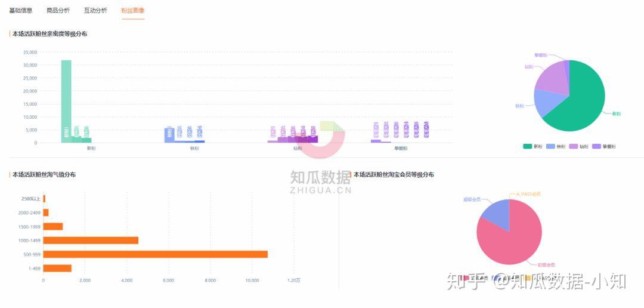Click the 1.20万 x-axis value
This screenshot has height=308, width=644.
pyautogui.click(x=294, y=281)
